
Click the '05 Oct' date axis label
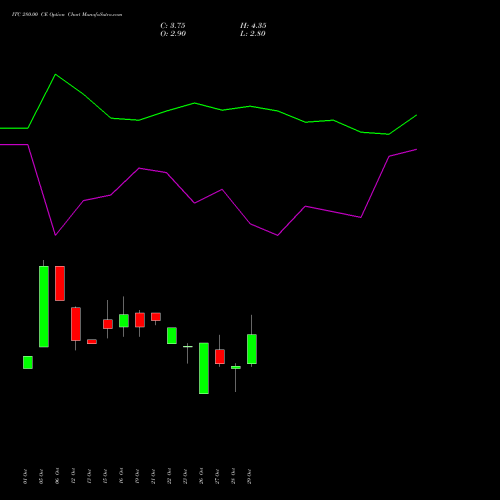point(41,476)
